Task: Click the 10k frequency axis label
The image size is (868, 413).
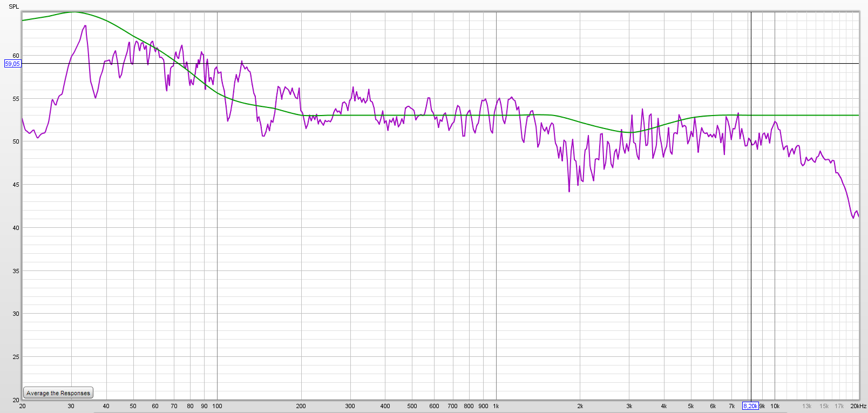Action: click(x=775, y=406)
